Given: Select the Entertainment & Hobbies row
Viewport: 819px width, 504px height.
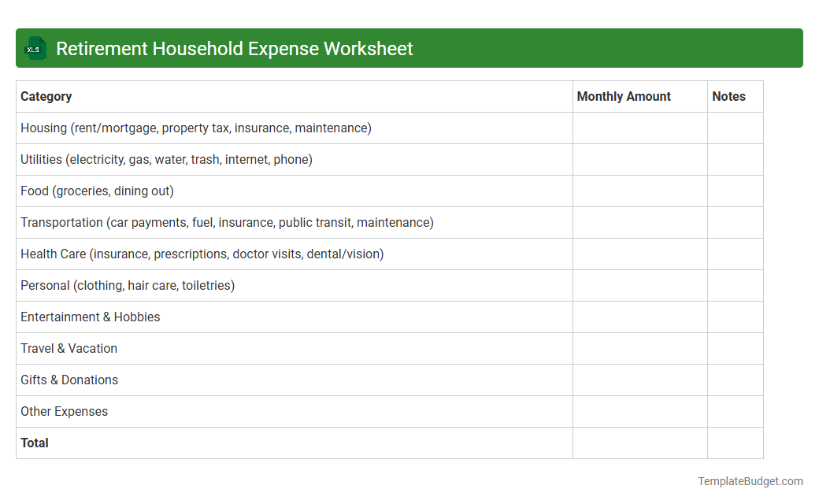Looking at the screenshot, I should [x=90, y=317].
